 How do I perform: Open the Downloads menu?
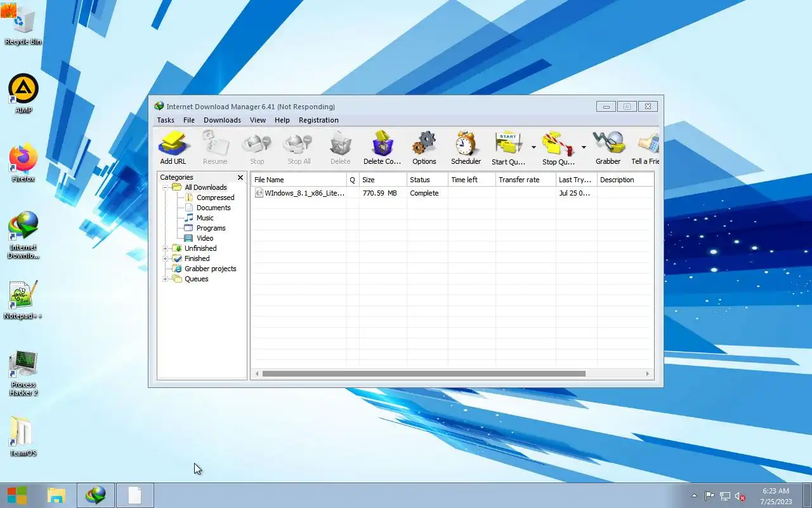point(222,120)
